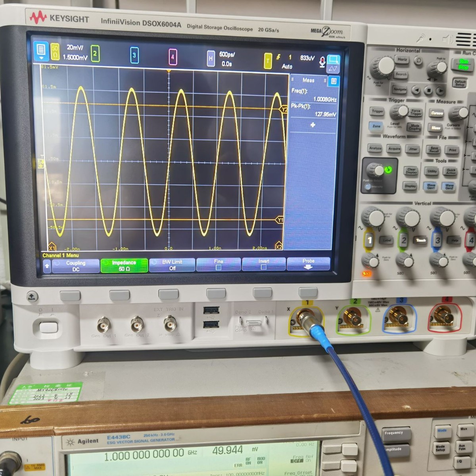
Task: Push the Horiz front panel button
Action: [x=402, y=59]
